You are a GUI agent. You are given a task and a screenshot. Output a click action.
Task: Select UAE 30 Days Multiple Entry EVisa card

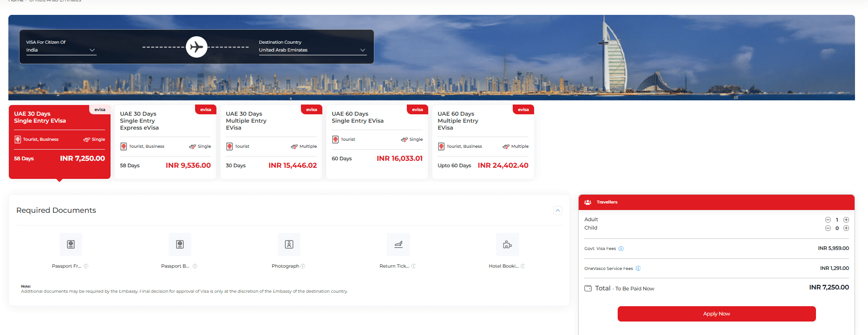[271, 142]
